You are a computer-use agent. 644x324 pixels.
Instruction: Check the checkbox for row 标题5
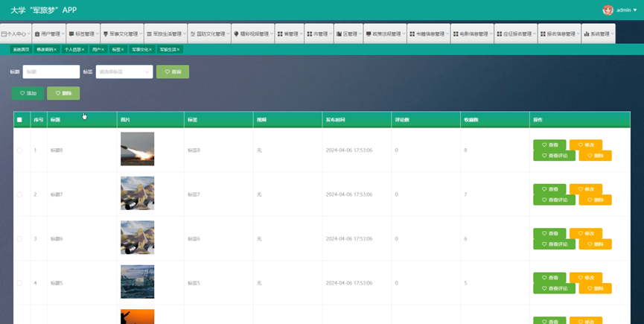pos(19,283)
